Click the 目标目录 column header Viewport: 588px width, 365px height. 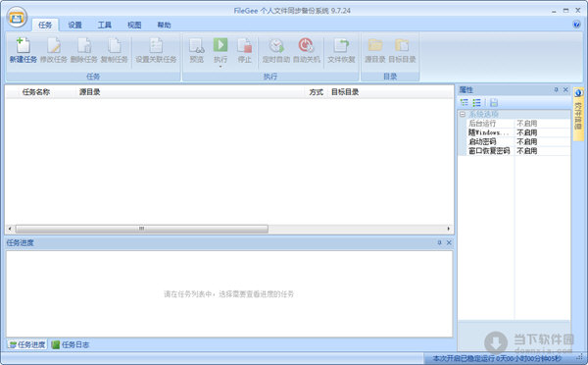click(x=345, y=92)
